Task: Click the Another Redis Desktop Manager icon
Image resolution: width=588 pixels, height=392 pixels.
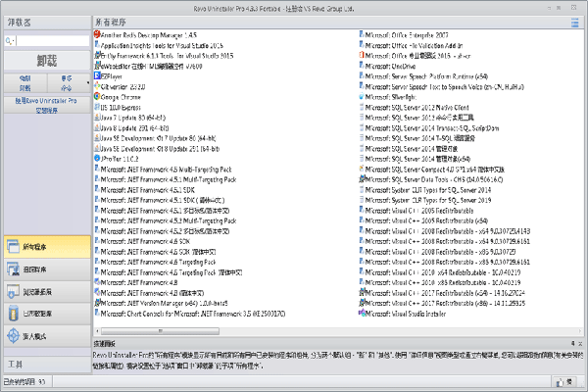Action: [x=97, y=34]
